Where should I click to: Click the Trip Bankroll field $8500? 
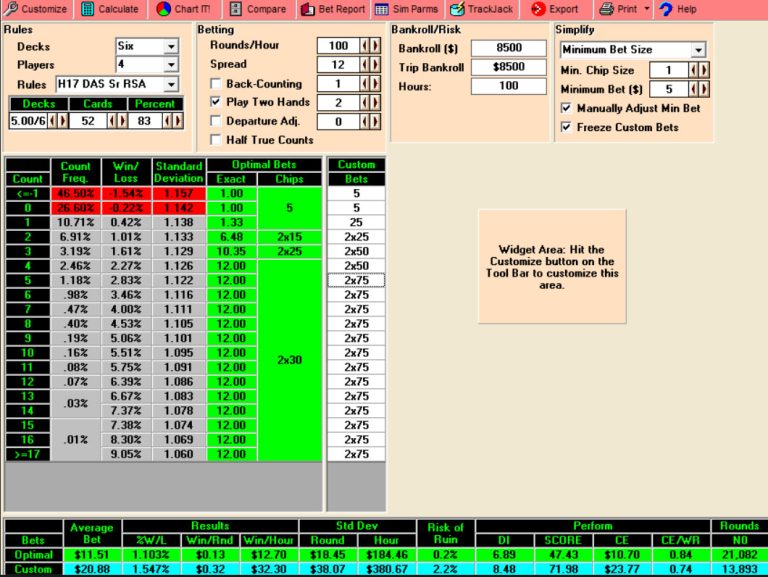point(509,67)
